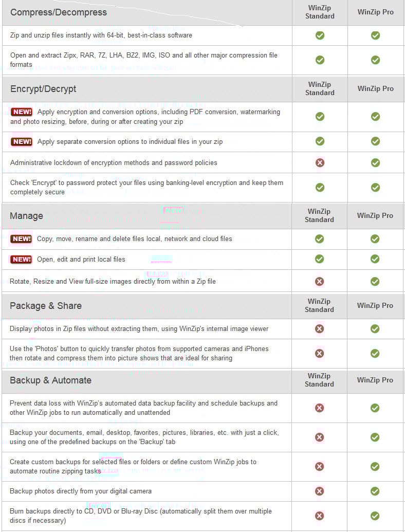Click the Manage section header
Screen dimensions: 405x532
point(26,216)
